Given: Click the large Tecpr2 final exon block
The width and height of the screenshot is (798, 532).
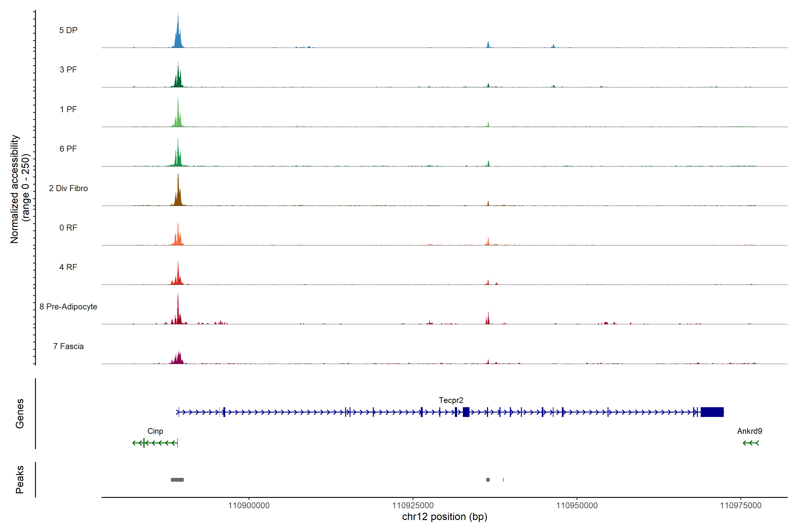Looking at the screenshot, I should [x=712, y=412].
